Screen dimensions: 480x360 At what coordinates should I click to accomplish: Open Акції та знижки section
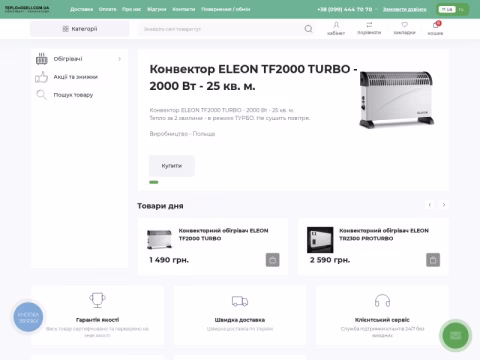click(x=76, y=77)
